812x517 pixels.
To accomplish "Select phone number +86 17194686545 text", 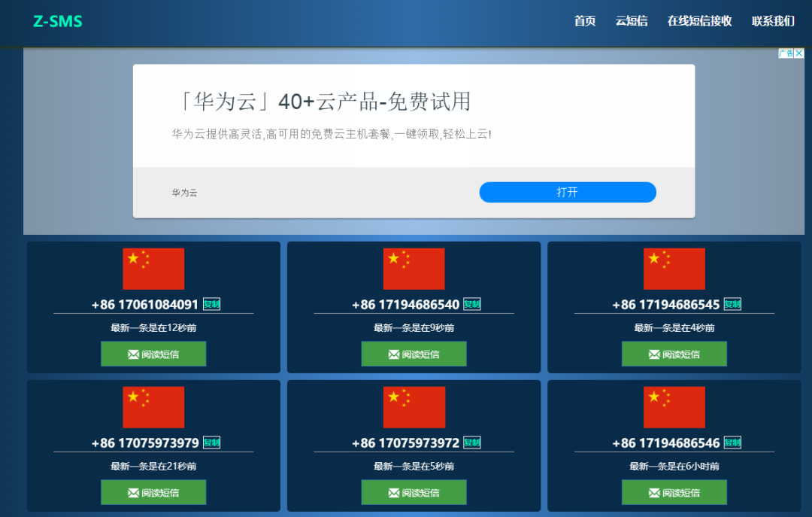I will [x=666, y=305].
